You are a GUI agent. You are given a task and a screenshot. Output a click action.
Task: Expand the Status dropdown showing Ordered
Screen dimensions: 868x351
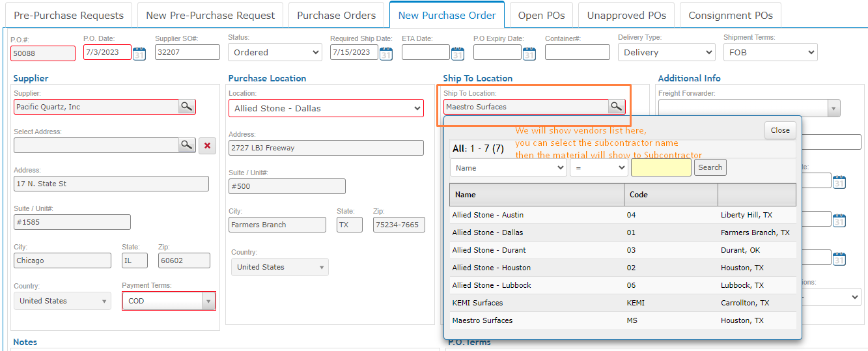[275, 52]
